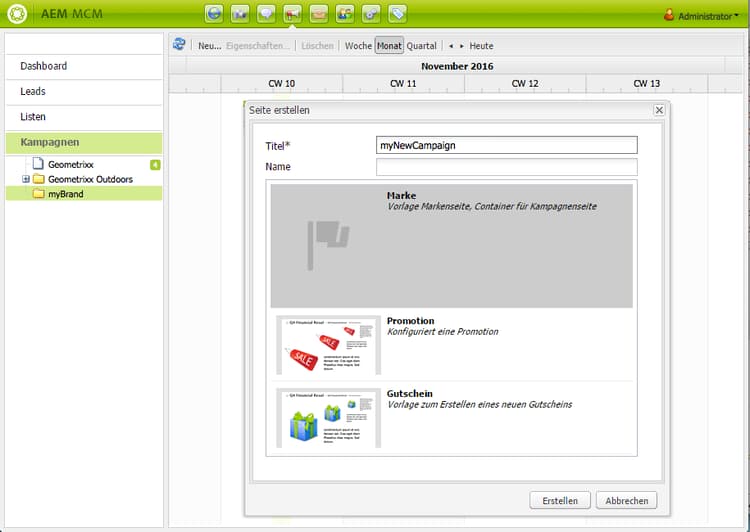Click the Marke flag placeholder thumbnail
Viewport: 750px width, 532px height.
click(x=329, y=245)
